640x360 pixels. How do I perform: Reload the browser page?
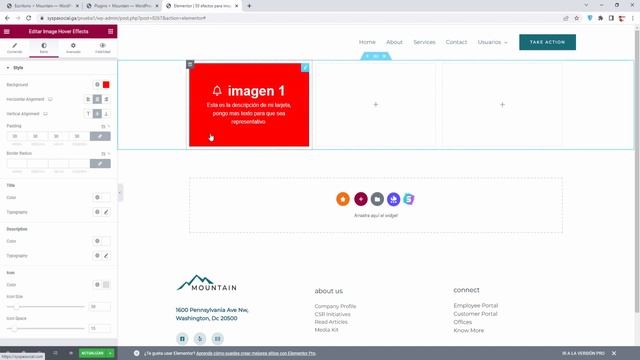(x=29, y=18)
